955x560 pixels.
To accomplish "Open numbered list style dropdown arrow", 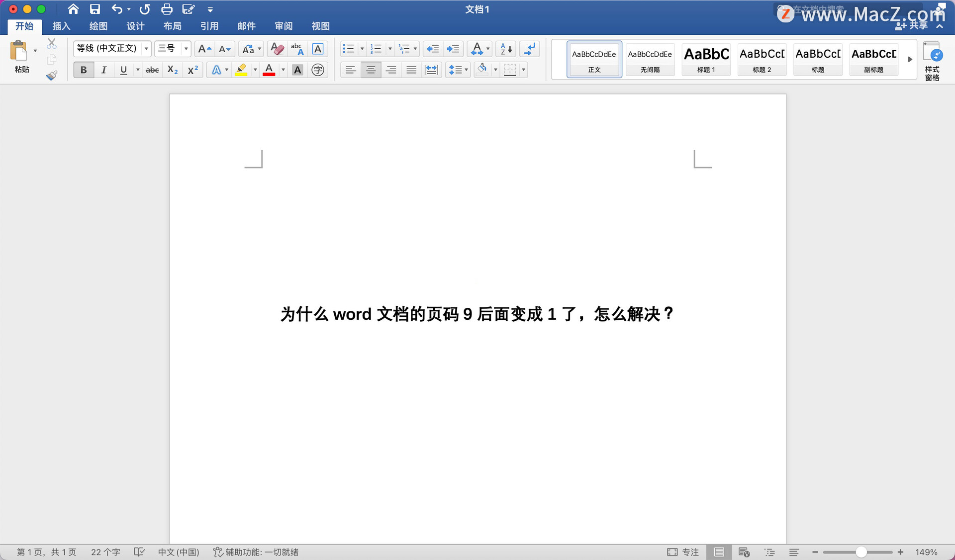I will tap(390, 49).
